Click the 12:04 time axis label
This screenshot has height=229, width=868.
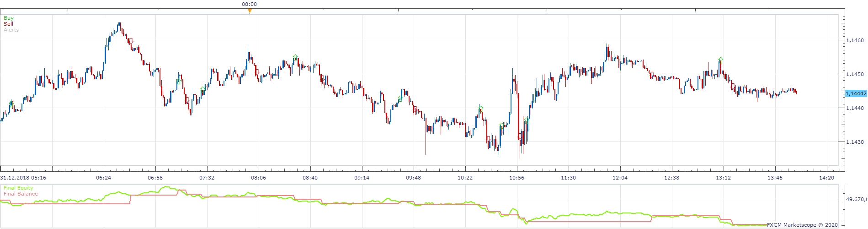(620, 178)
